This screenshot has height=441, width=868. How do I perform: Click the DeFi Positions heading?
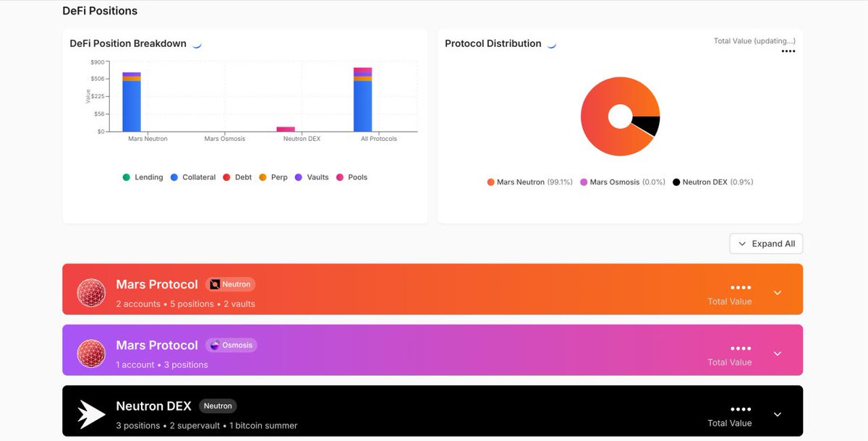click(x=100, y=11)
